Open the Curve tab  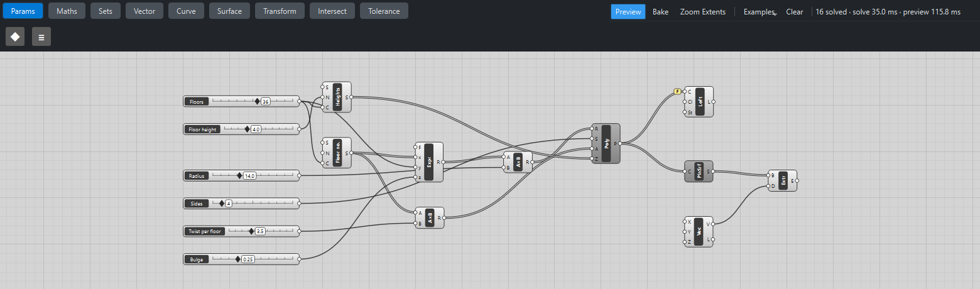186,11
